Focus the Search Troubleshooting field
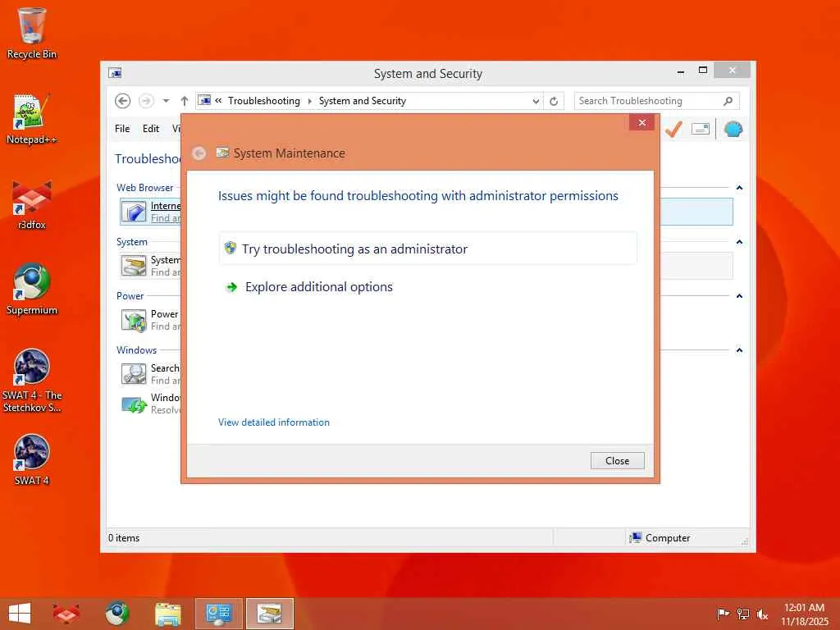 (648, 101)
